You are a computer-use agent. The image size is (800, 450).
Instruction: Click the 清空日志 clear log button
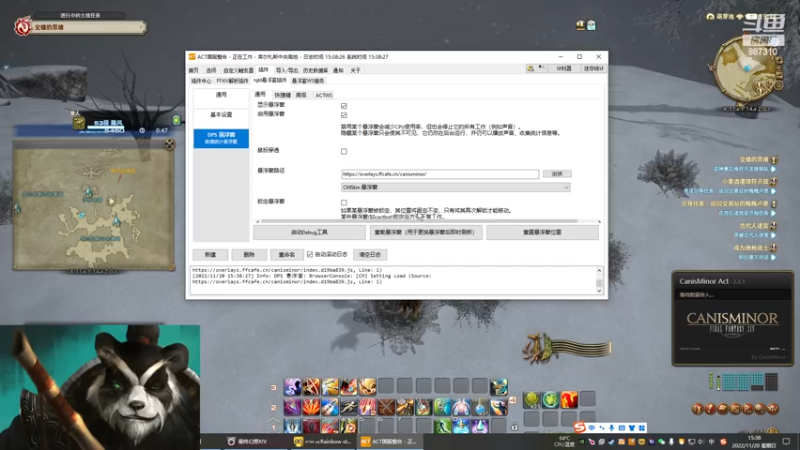370,255
